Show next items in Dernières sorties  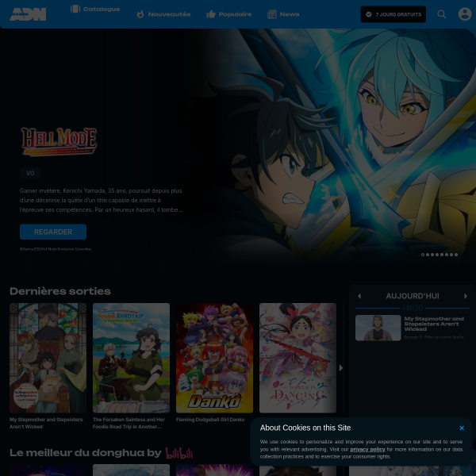(341, 368)
